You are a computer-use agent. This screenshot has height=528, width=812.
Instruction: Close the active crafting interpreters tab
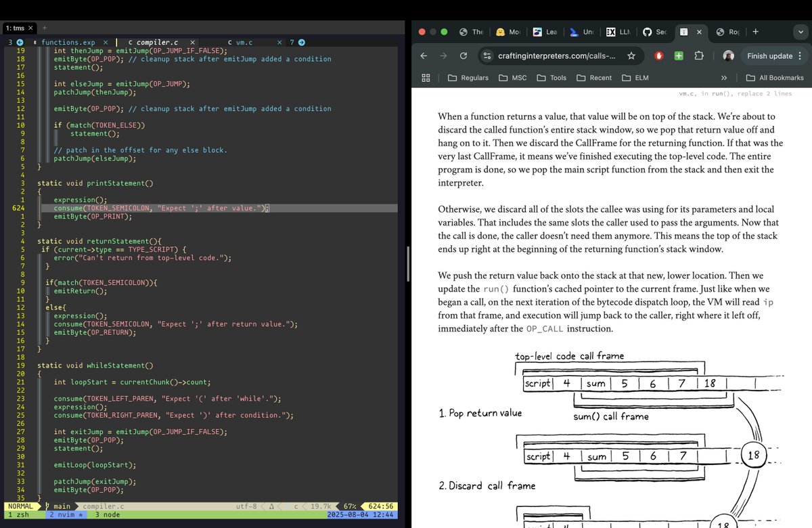point(699,32)
